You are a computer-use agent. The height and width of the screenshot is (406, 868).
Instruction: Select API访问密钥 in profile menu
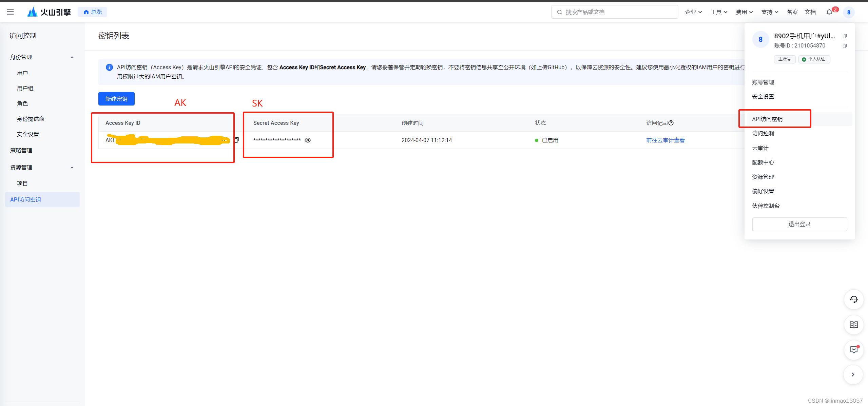pos(767,119)
